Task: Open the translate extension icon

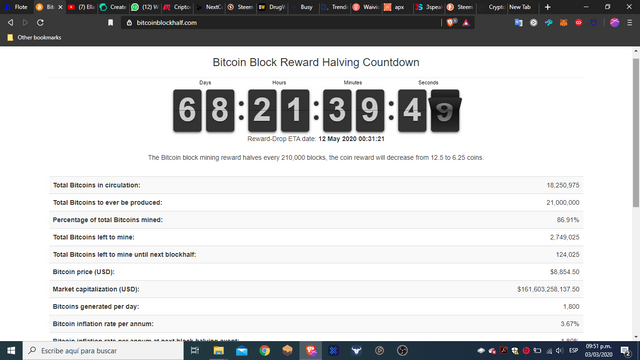Action: [518, 22]
